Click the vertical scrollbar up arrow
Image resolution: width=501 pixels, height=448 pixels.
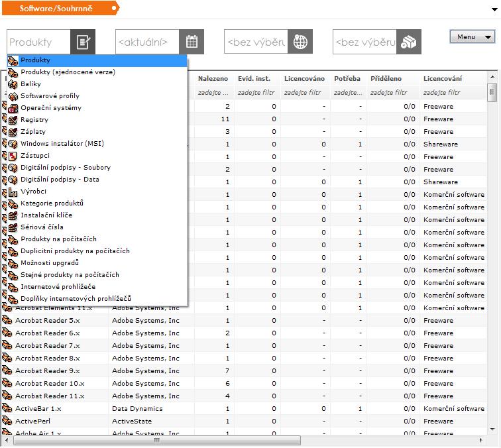[x=492, y=77]
